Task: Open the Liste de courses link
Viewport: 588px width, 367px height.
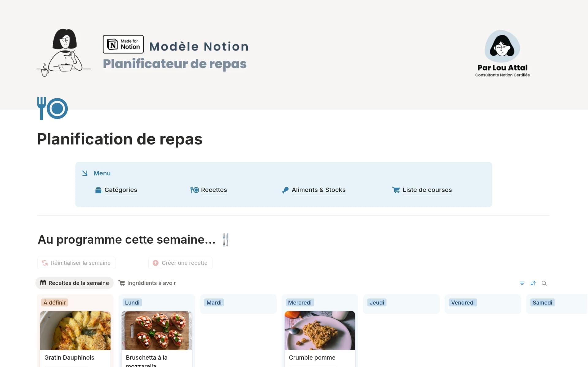Action: pos(427,190)
